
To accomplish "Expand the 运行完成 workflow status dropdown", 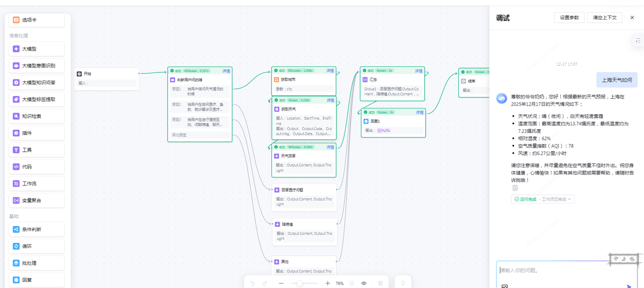I will click(543, 199).
